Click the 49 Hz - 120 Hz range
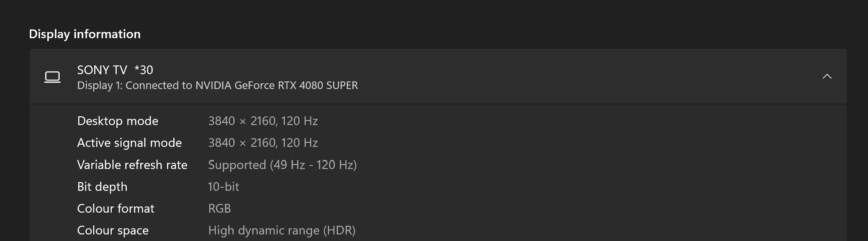This screenshot has width=868, height=241. pos(313,165)
